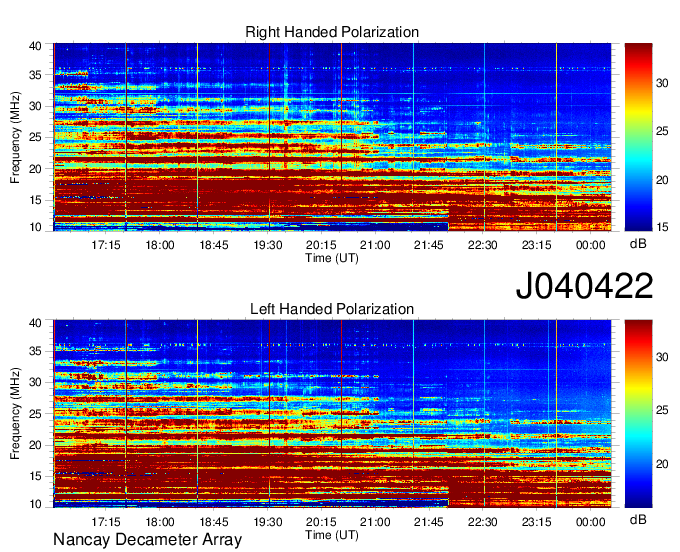
Task: Click the 21:00 time tick under the right-handed plot
Action: [x=375, y=245]
